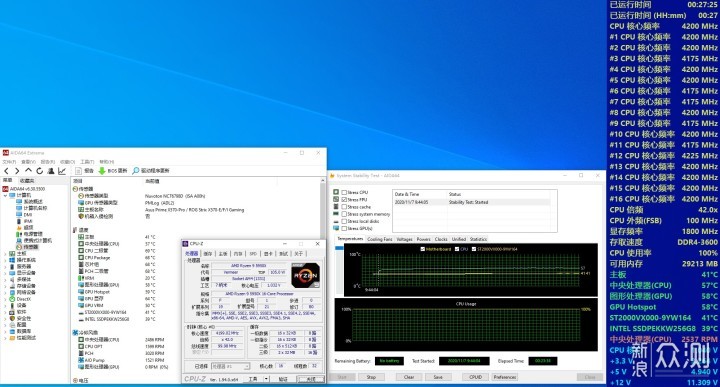Expand the 主板 motherboard tree node
720x387 pixels.
[6, 253]
